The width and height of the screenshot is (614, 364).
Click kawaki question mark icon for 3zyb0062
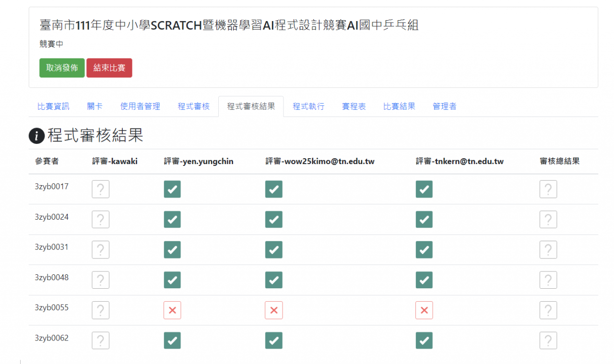click(x=100, y=341)
